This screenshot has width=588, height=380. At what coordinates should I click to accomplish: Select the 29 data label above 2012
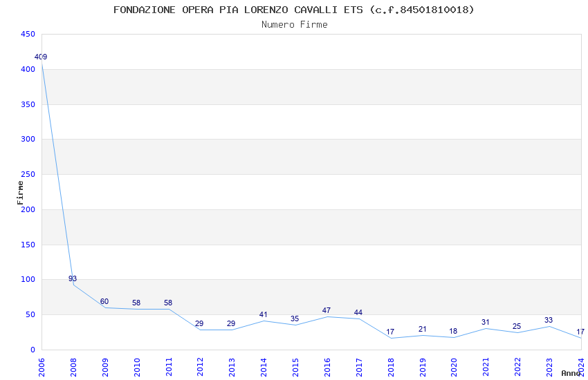point(199,323)
